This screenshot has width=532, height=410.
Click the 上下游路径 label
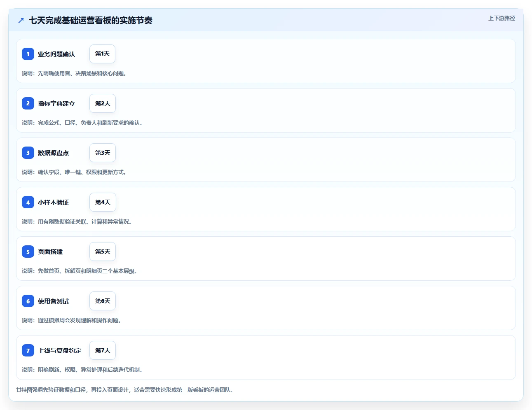[502, 18]
